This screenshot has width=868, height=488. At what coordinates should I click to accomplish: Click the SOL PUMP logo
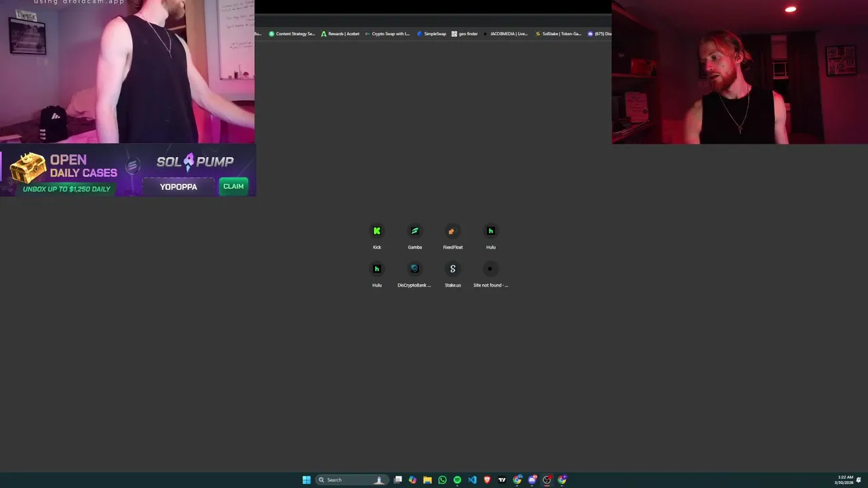(x=195, y=161)
